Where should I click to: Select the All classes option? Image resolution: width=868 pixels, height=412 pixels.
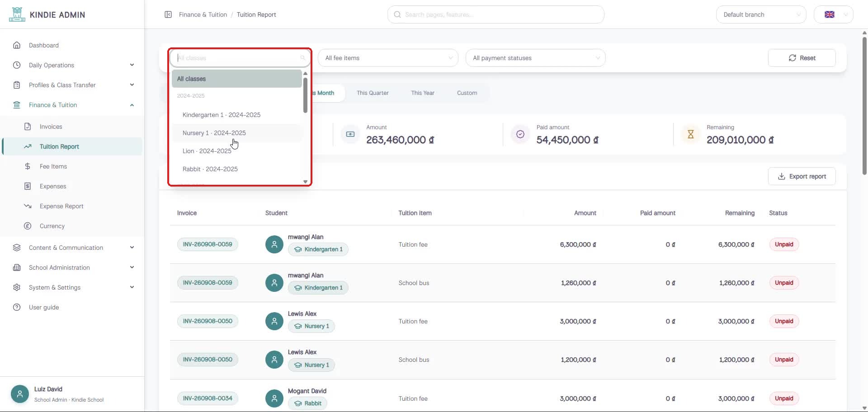(x=236, y=79)
